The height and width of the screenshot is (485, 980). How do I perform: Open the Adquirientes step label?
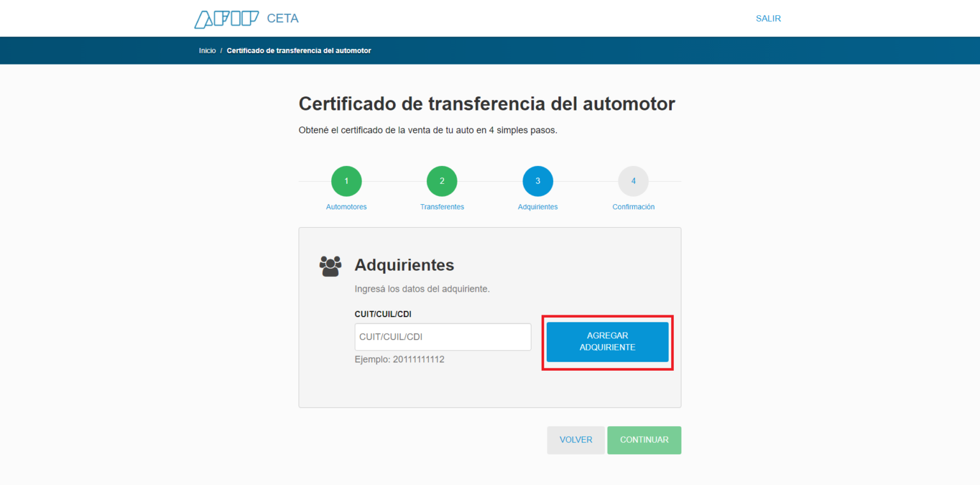[538, 207]
